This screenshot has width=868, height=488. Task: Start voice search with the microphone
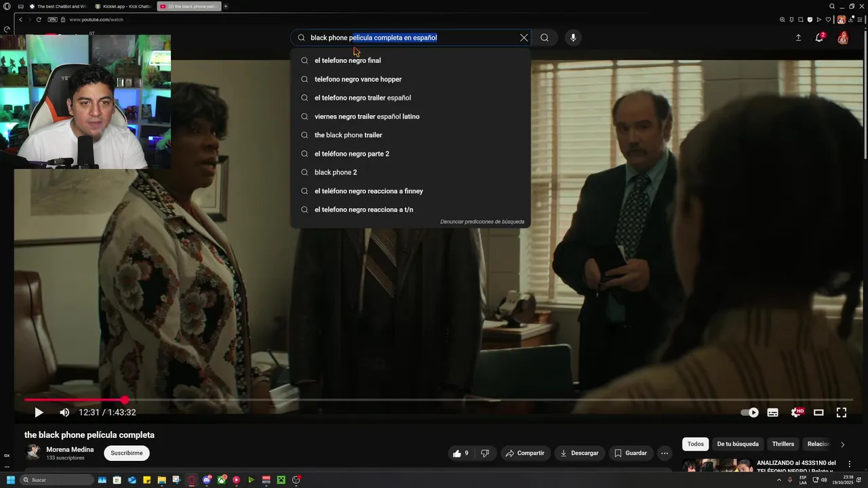point(573,38)
